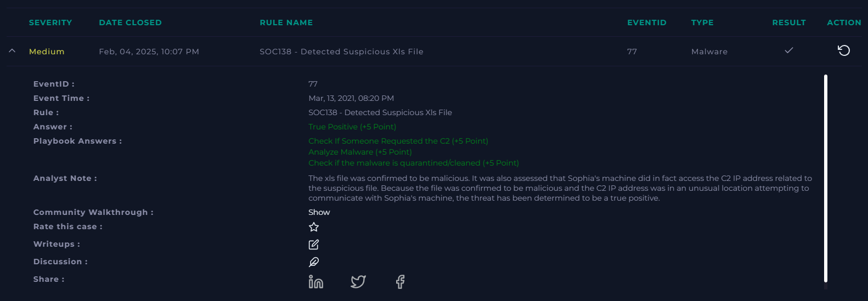Click the reopen case action icon
The height and width of the screenshot is (301, 868).
[x=844, y=50]
